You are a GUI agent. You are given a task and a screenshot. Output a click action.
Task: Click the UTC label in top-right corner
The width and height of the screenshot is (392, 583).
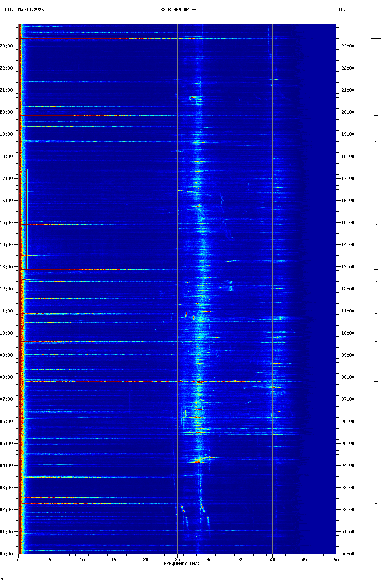tap(341, 10)
